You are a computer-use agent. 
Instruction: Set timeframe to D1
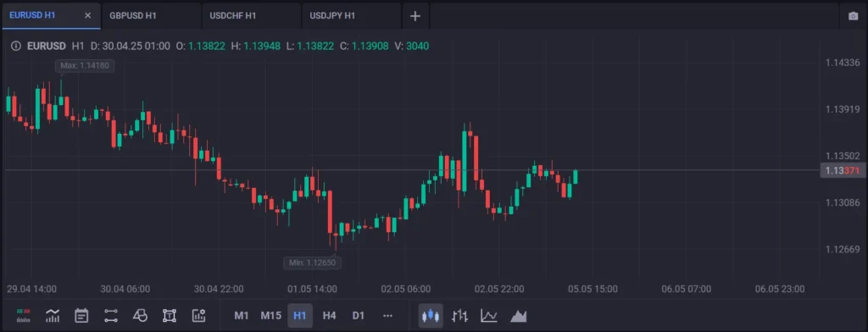359,316
